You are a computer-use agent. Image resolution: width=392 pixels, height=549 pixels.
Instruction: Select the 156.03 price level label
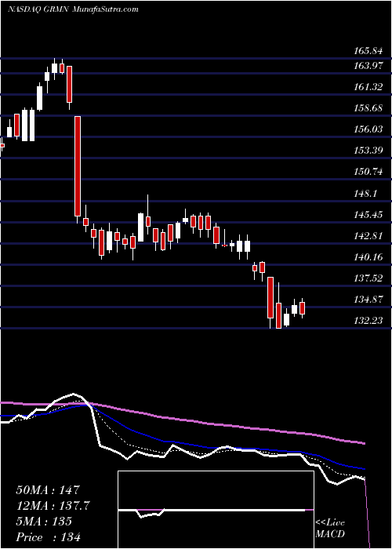(367, 129)
